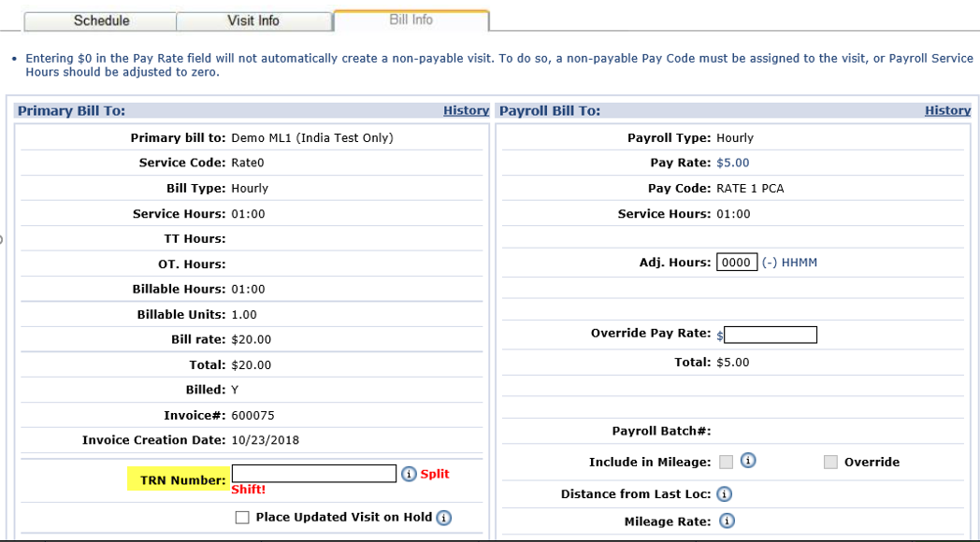Screen dimensions: 980x542
Task: Check the mileage Override checkbox
Action: pyautogui.click(x=830, y=462)
